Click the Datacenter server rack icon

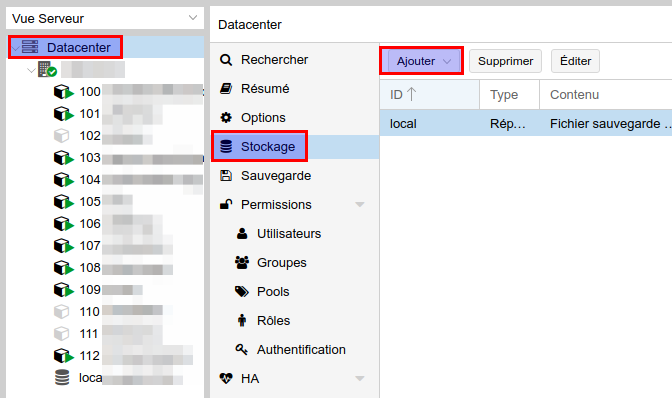click(30, 47)
